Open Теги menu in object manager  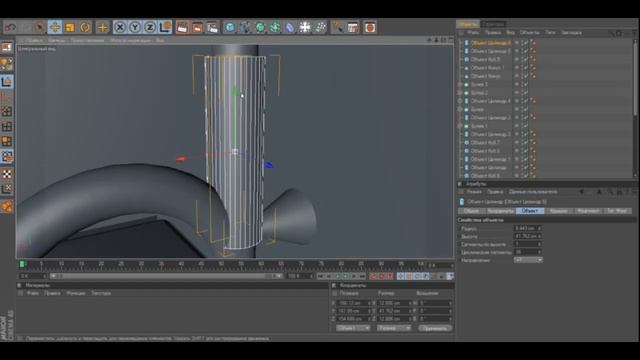[550, 33]
